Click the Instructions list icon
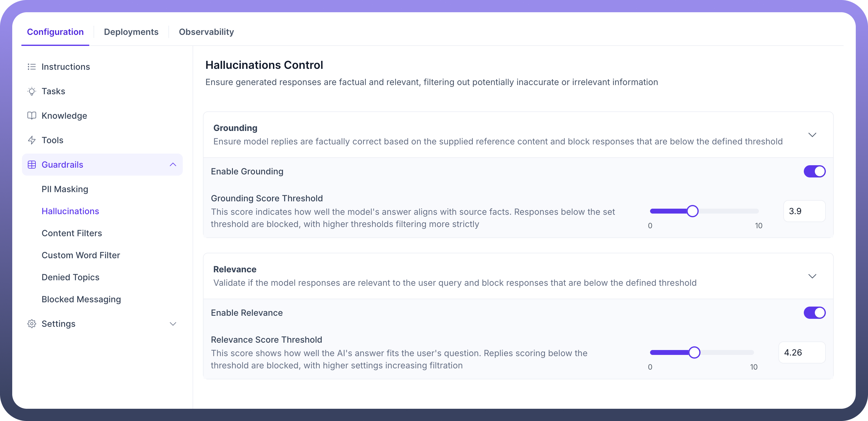868x421 pixels. click(32, 67)
